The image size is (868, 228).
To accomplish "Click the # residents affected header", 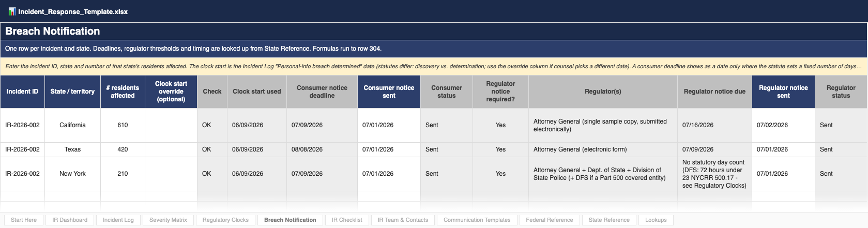I will 123,92.
